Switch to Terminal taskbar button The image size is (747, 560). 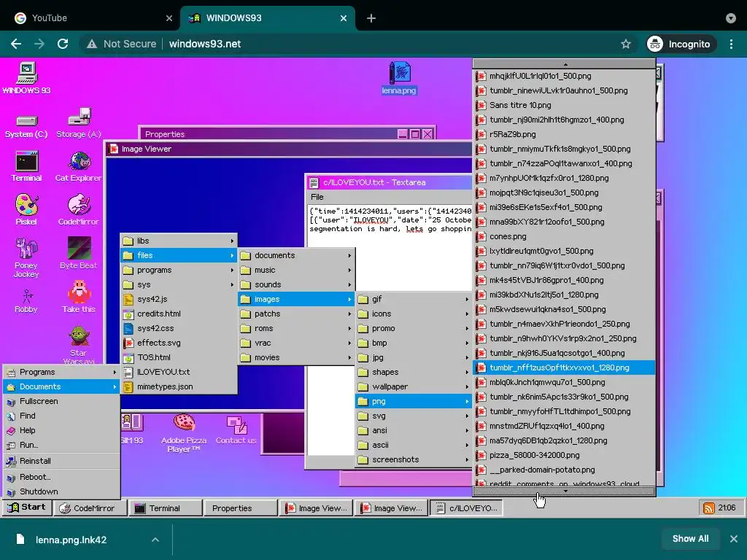click(166, 508)
